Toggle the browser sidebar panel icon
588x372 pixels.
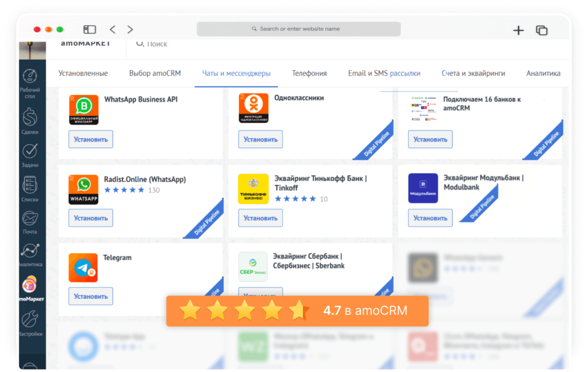point(90,29)
